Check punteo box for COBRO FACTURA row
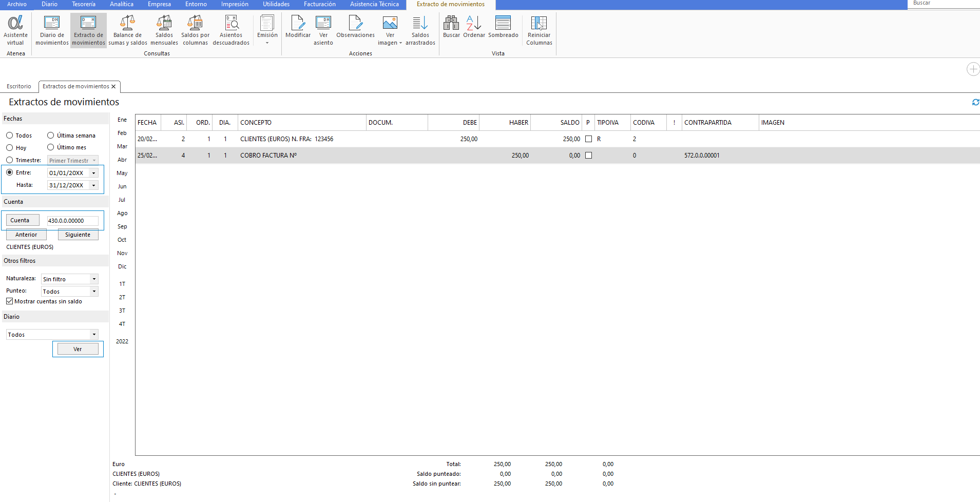 588,156
